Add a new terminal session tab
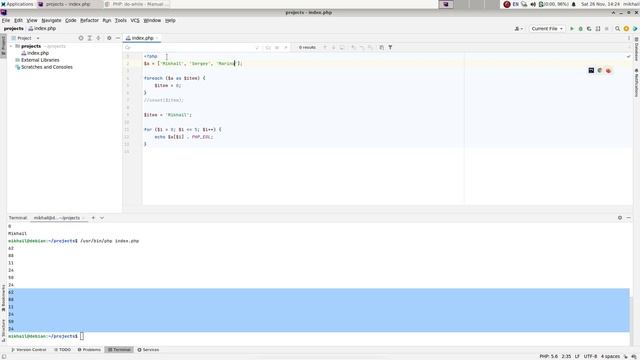640x360 pixels. (93, 218)
